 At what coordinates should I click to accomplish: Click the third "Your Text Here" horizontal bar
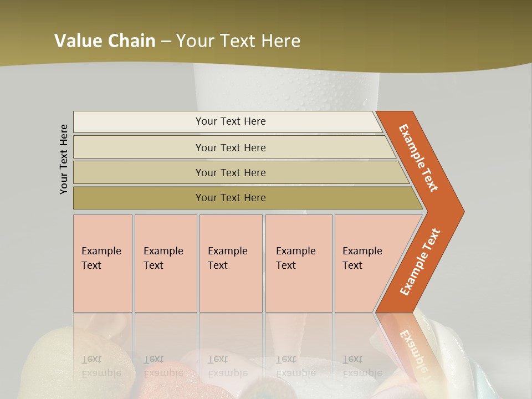[231, 172]
